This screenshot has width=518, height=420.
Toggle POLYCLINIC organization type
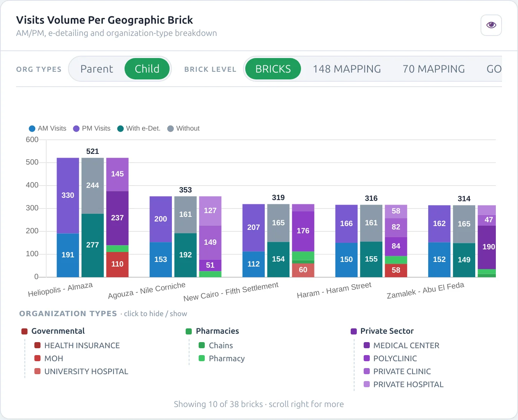click(390, 359)
